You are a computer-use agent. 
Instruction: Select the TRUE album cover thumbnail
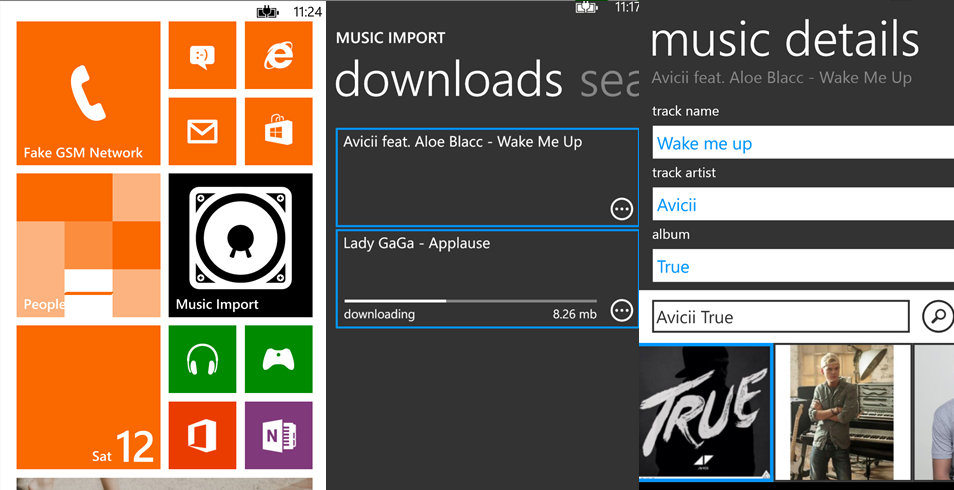[705, 412]
